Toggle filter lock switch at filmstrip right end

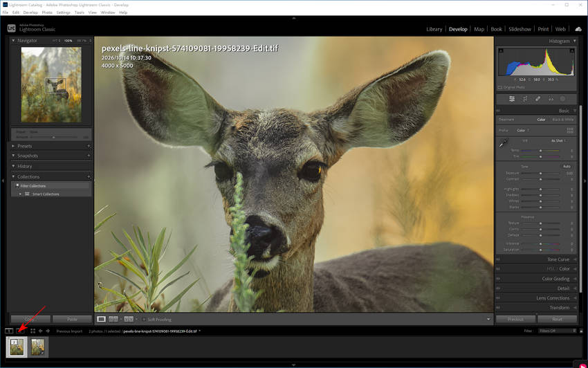pyautogui.click(x=581, y=331)
